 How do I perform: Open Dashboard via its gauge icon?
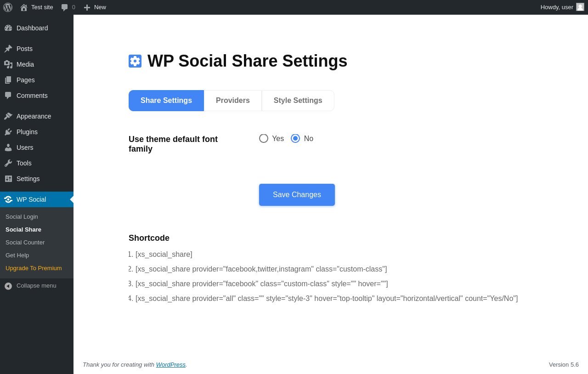click(x=8, y=28)
